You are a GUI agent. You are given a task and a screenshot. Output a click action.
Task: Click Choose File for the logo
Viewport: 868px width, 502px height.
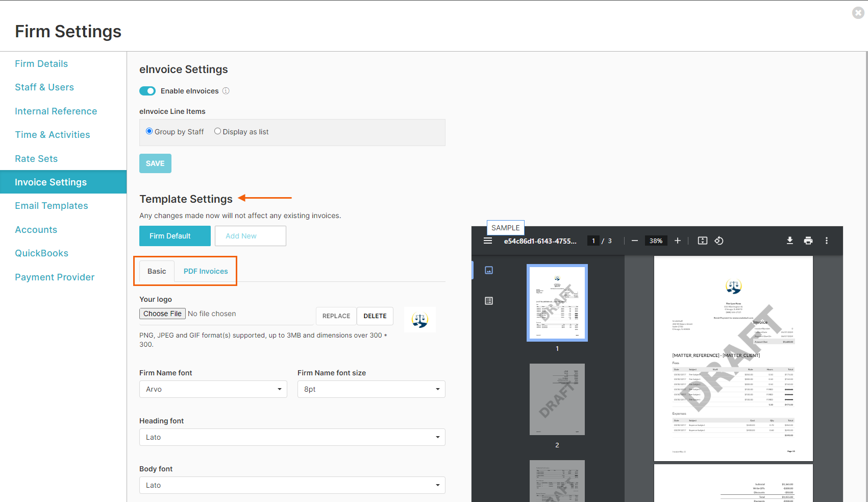coord(162,314)
